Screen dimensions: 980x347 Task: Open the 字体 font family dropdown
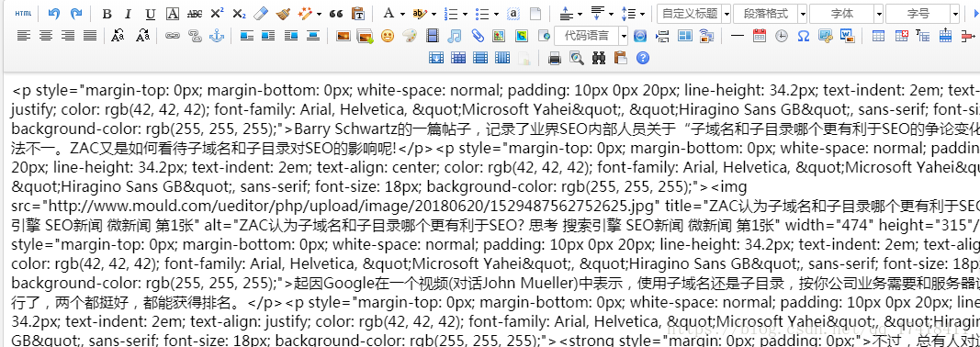tap(846, 14)
